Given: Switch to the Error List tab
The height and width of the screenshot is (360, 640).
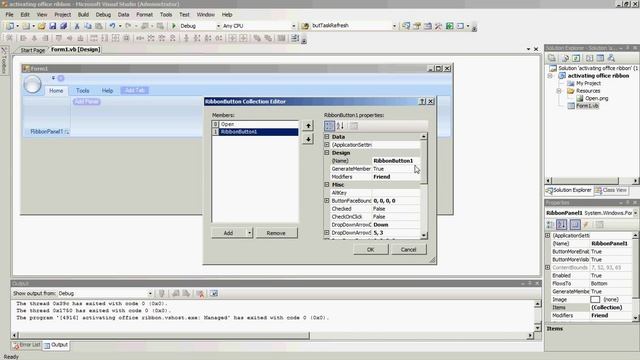Looking at the screenshot, I should (27, 345).
